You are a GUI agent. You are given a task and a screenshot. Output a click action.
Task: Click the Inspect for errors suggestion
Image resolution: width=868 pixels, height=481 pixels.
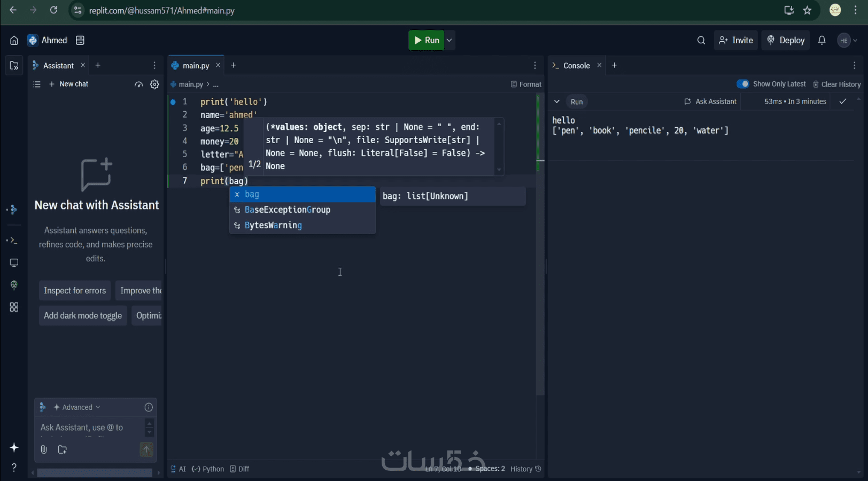[x=75, y=291]
